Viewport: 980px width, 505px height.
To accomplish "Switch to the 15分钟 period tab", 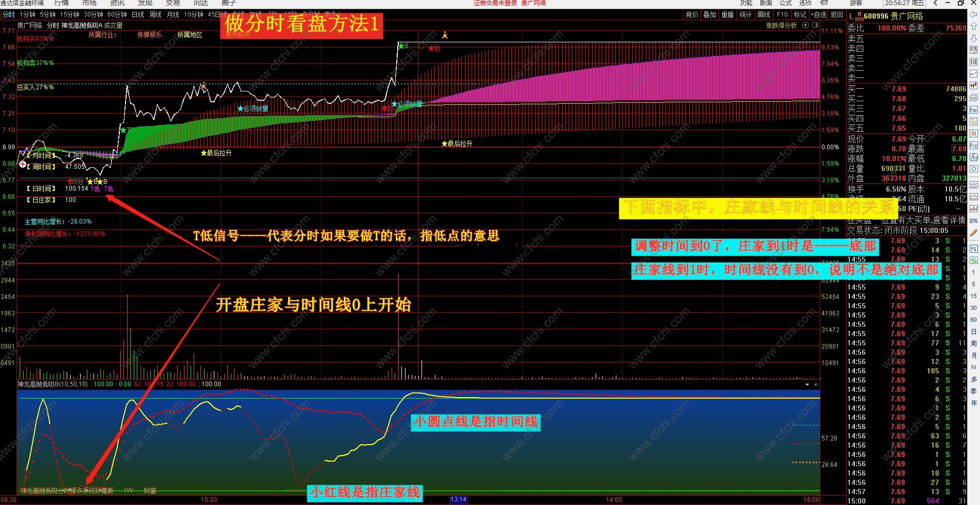I will (70, 14).
